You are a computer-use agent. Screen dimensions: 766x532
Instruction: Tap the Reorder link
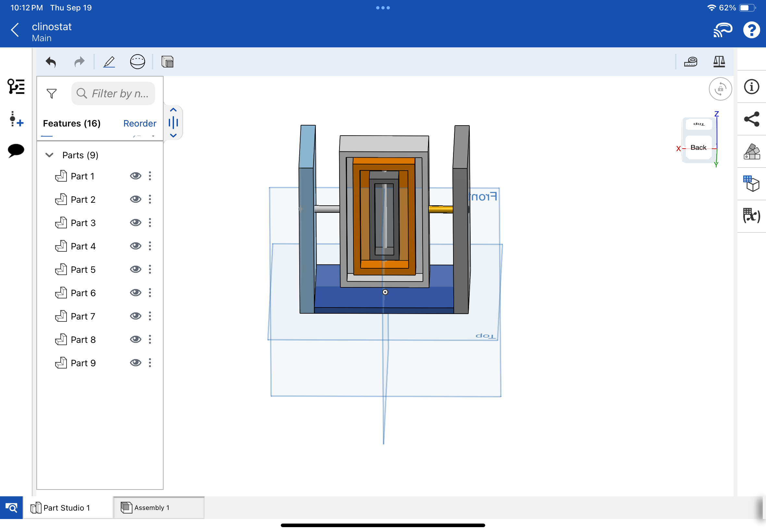coord(140,124)
